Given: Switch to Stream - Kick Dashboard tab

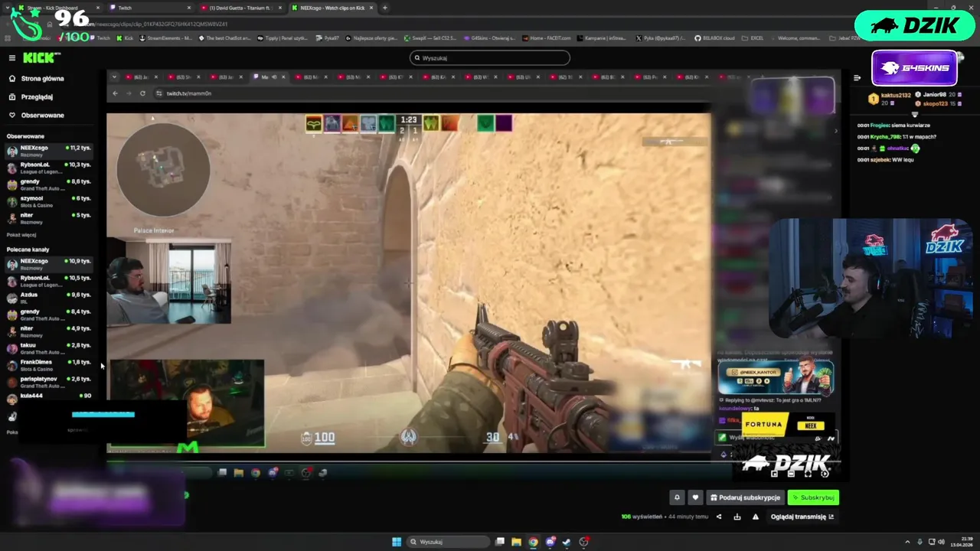Looking at the screenshot, I should coord(57,8).
